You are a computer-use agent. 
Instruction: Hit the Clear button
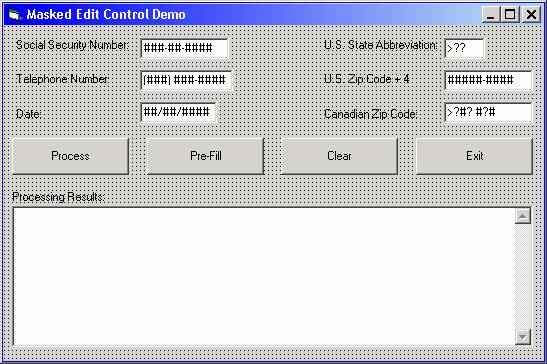point(339,156)
